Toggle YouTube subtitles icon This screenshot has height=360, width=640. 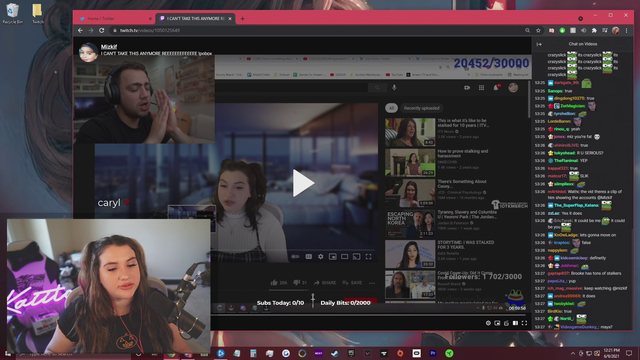coord(309,257)
